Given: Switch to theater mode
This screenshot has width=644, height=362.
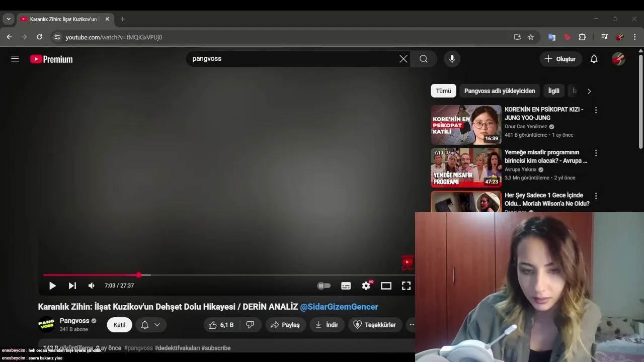Looking at the screenshot, I should (x=386, y=286).
